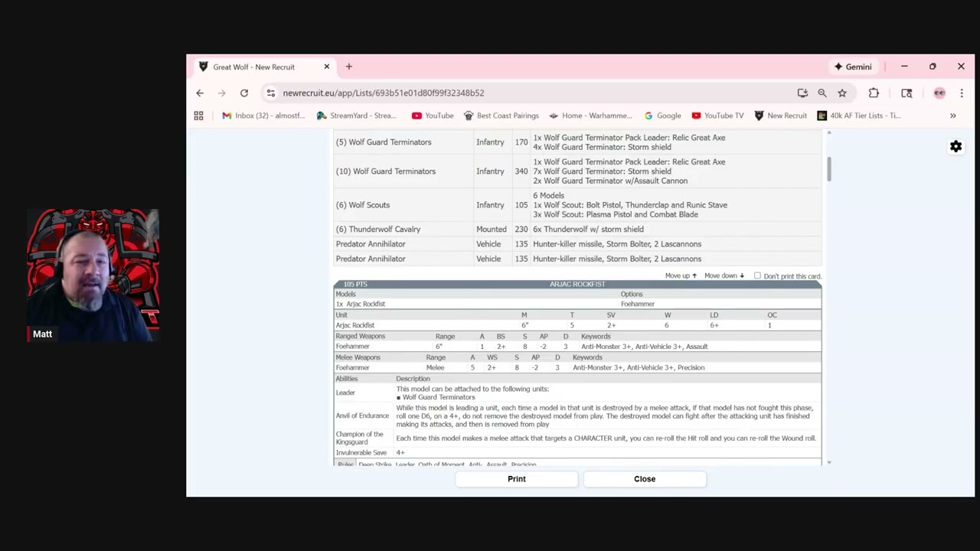980x551 pixels.
Task: Click the Matt name label on webcam overlay
Action: pos(42,334)
